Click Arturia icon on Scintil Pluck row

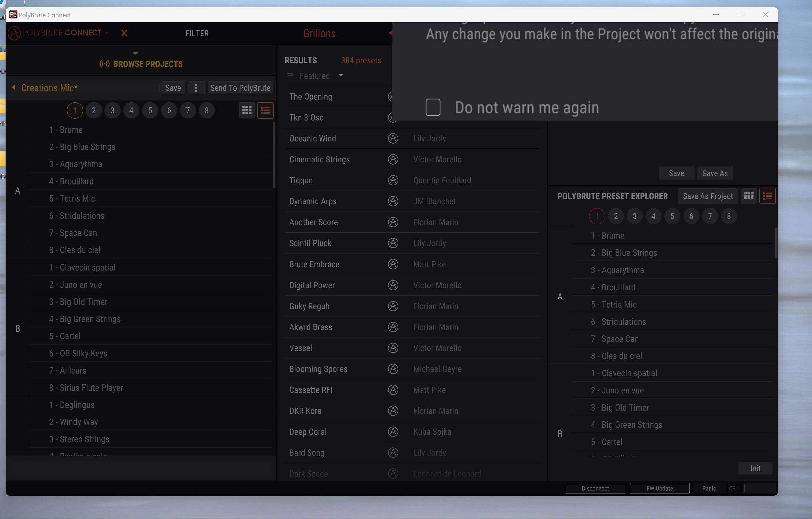point(393,243)
